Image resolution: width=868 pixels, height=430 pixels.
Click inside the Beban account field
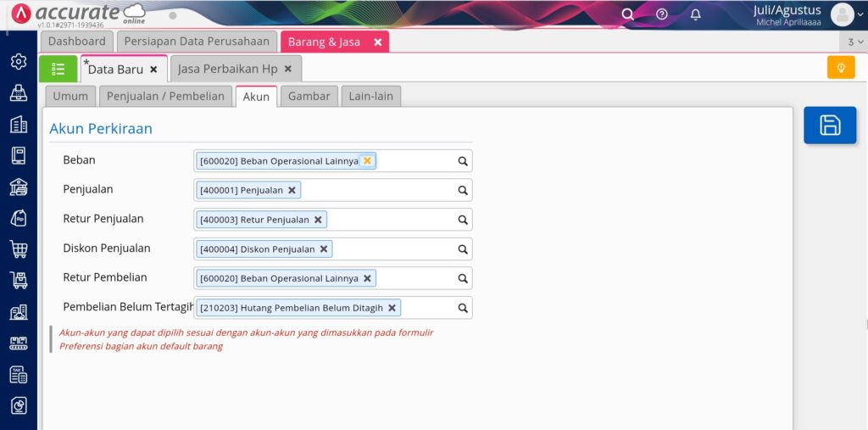332,160
